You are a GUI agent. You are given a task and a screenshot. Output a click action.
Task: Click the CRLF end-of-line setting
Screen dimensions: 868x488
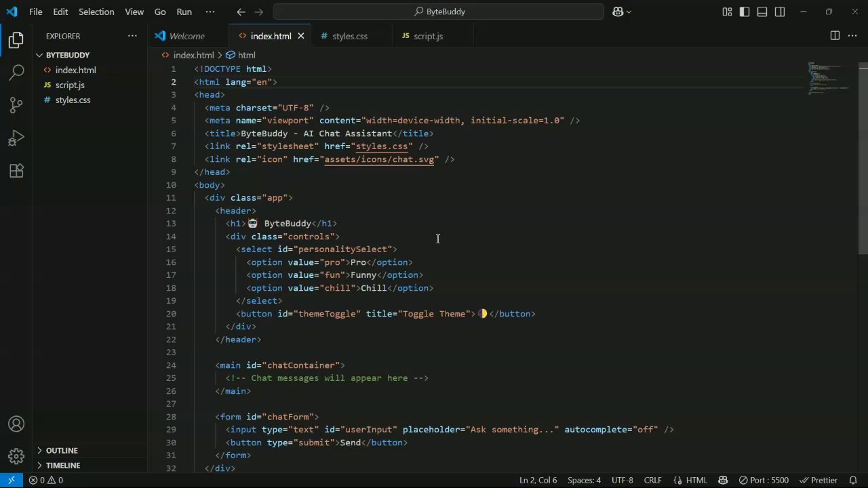[652, 480]
